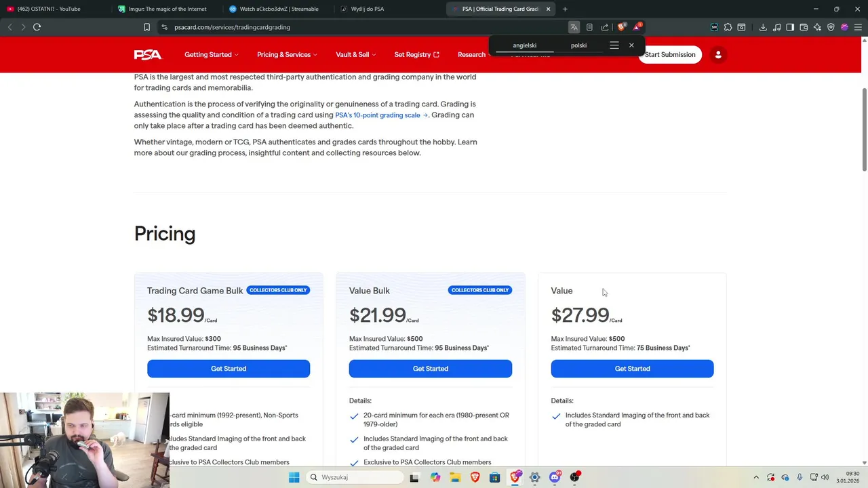The width and height of the screenshot is (868, 488).
Task: Open File Explorer from taskbar
Action: [455, 477]
